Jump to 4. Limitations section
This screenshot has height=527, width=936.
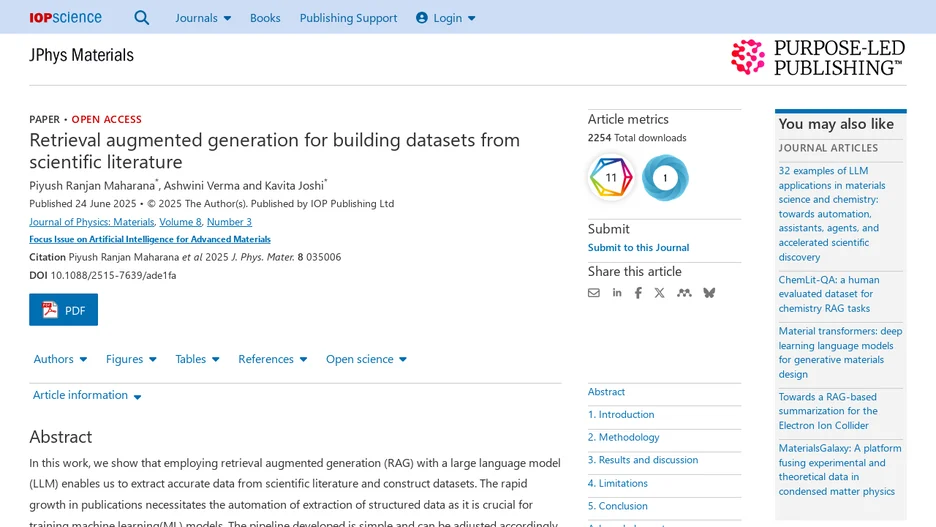(618, 483)
